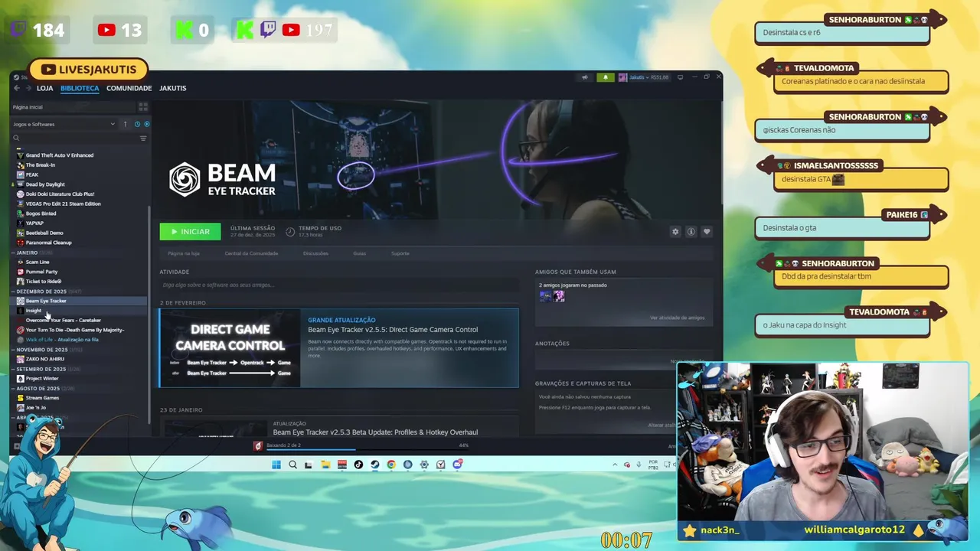Viewport: 980px width, 551px height.
Task: Click the Steam forward navigation arrow
Action: [29, 88]
